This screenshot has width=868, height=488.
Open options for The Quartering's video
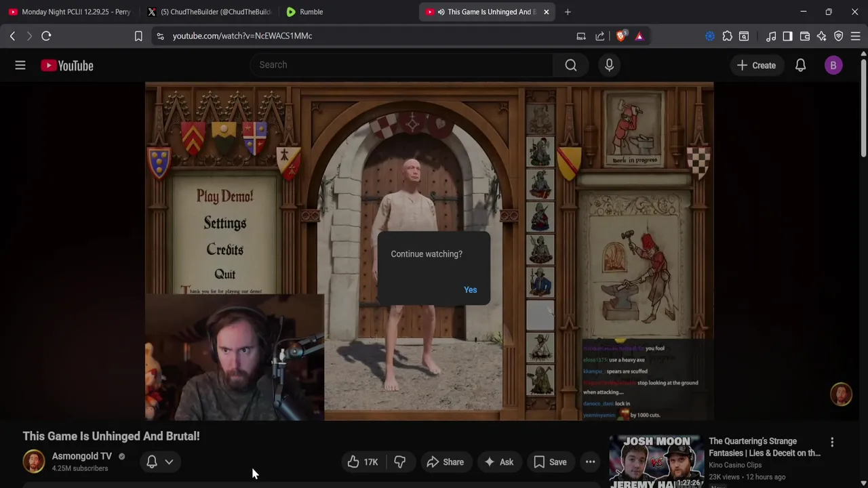832,442
